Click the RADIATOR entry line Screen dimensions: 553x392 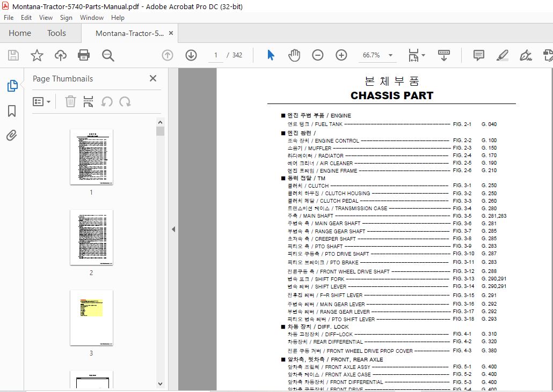click(x=392, y=156)
